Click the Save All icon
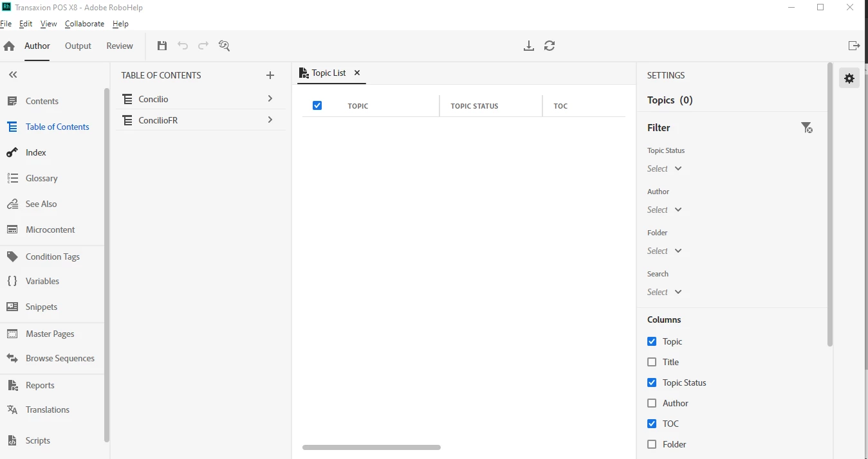The image size is (868, 459). click(x=162, y=46)
